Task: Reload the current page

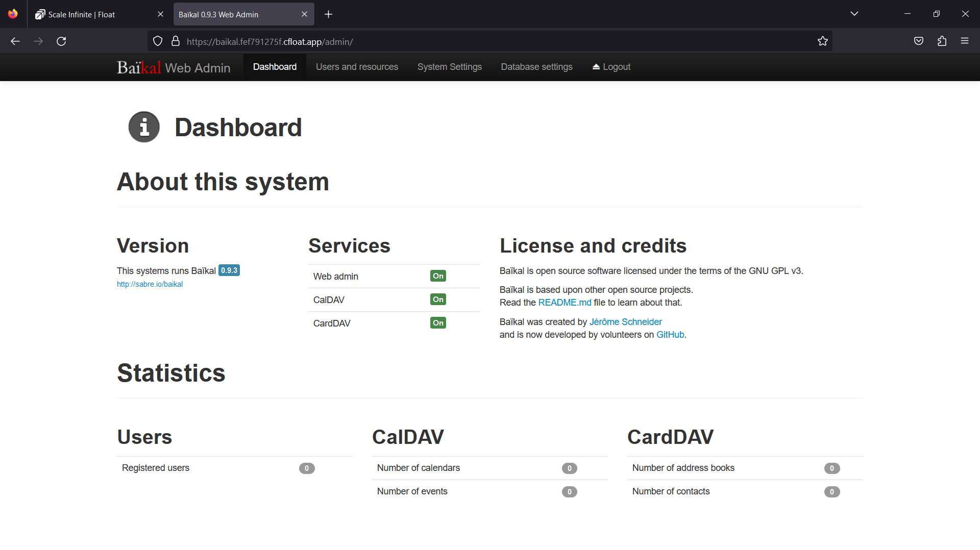Action: click(61, 41)
